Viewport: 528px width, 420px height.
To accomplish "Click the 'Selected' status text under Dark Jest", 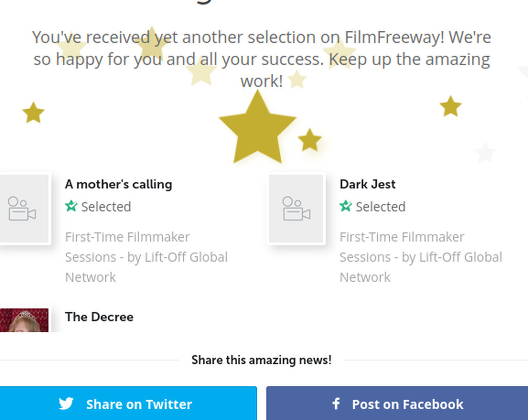I will (381, 206).
